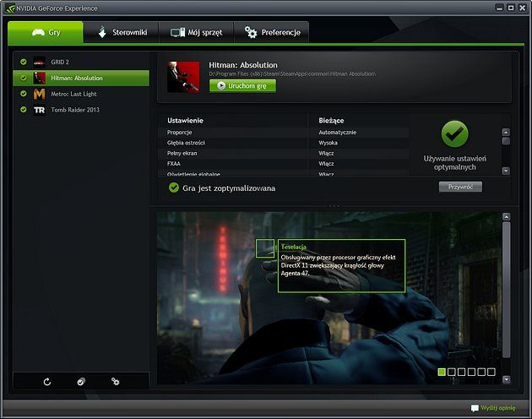Click the Głębia ostrości setting row
532x419 pixels.
click(283, 143)
